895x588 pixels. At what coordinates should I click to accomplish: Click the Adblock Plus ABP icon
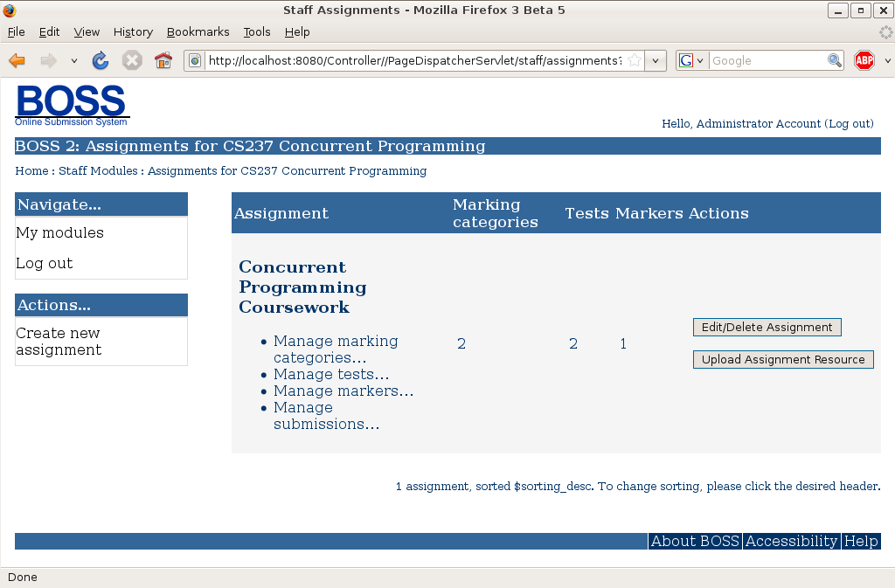pos(864,60)
